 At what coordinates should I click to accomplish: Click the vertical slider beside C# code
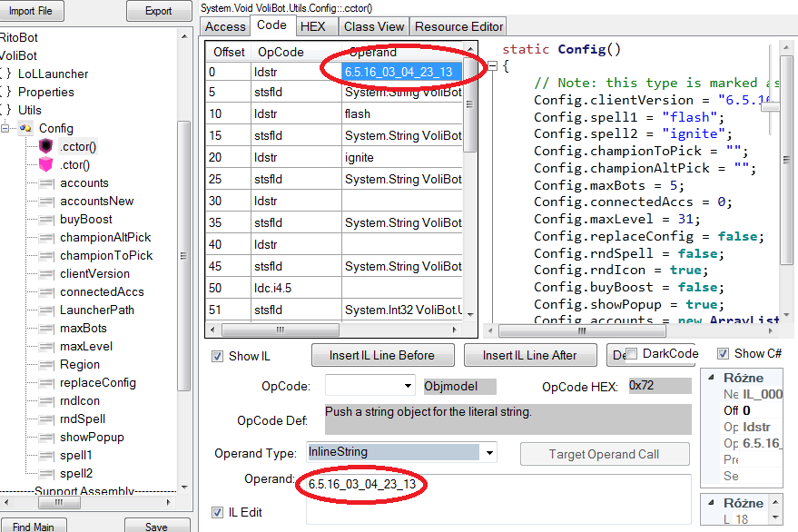point(771,107)
